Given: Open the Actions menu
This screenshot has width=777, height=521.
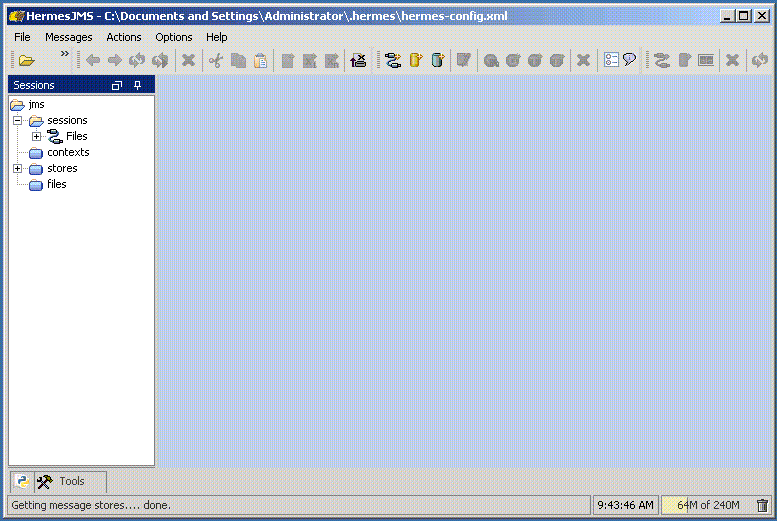Looking at the screenshot, I should [x=124, y=37].
